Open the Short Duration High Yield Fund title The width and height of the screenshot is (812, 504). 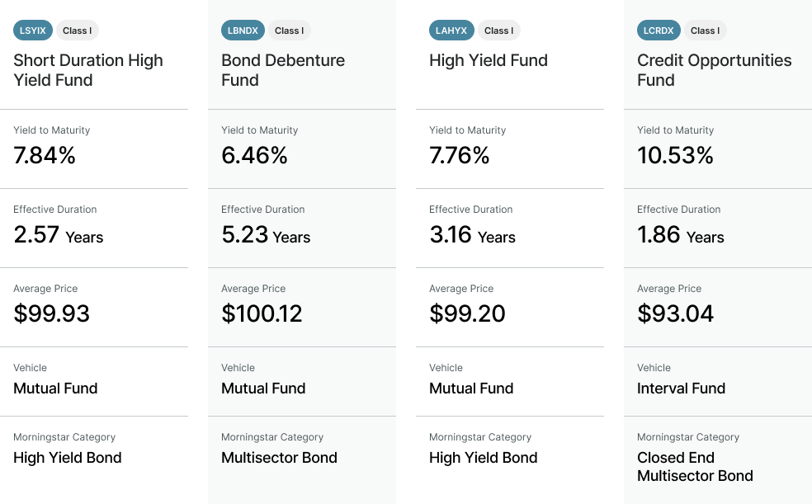(x=88, y=70)
